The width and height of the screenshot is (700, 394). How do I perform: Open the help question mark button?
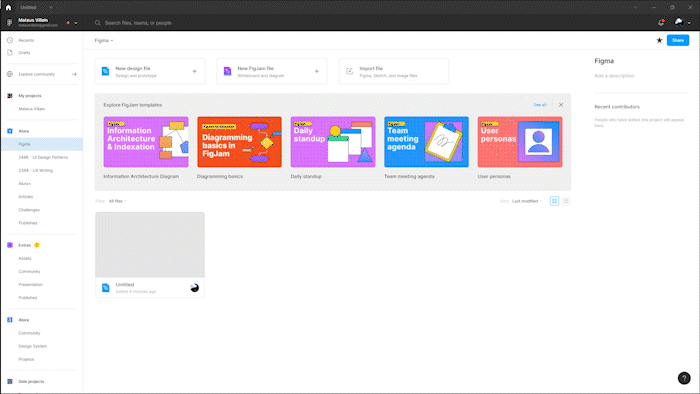point(684,378)
